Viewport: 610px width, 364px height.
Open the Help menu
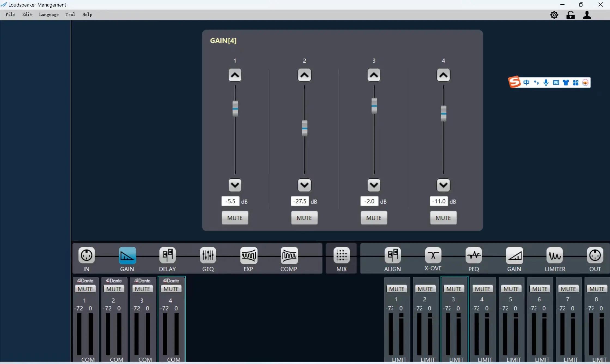[x=87, y=15]
